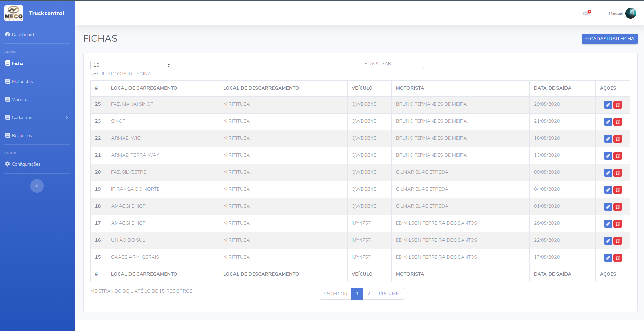Open the messages envelope notification icon
The width and height of the screenshot is (644, 331).
586,13
